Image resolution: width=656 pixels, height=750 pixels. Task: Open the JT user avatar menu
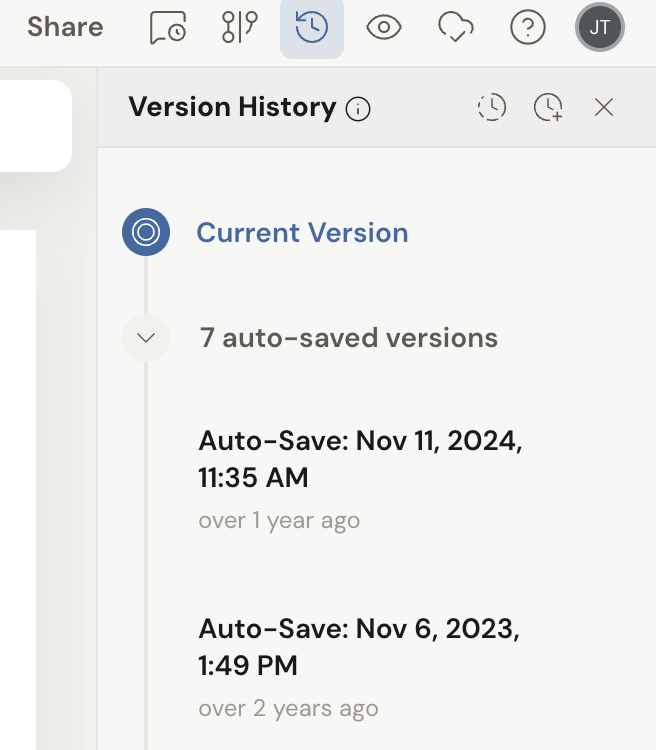pos(600,27)
